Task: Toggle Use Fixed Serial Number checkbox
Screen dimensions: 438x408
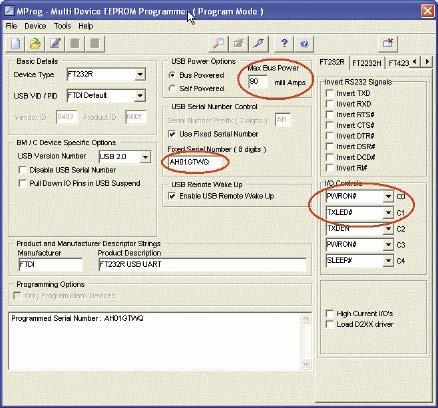Action: [172, 134]
